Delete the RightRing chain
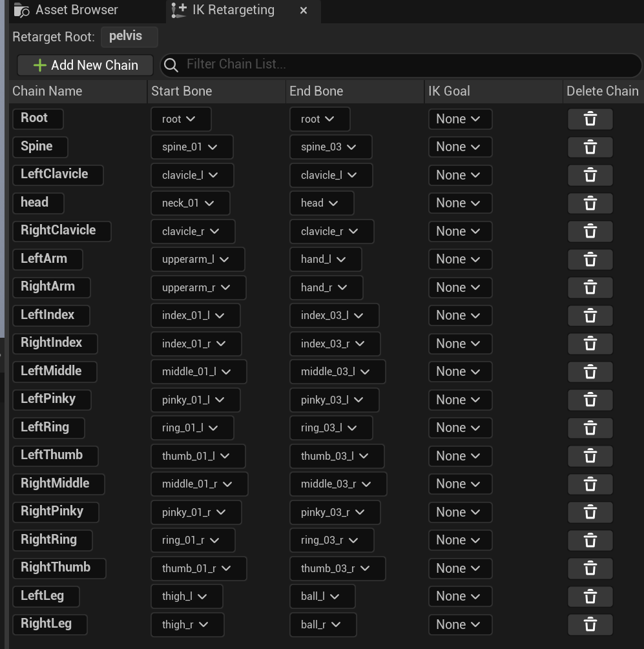This screenshot has height=649, width=644. [590, 540]
